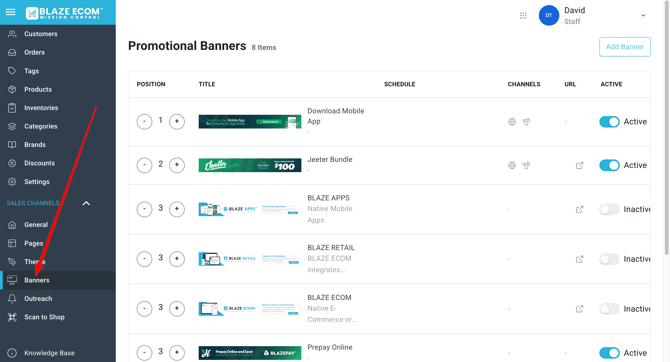Click the DT user avatar
Viewport: 670px width, 362px height.
pyautogui.click(x=549, y=15)
